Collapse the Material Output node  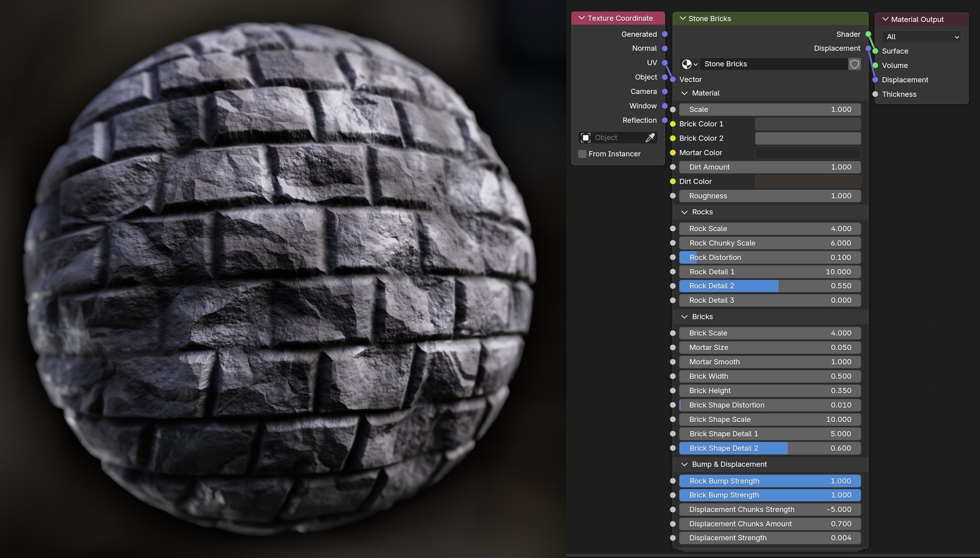click(x=885, y=20)
